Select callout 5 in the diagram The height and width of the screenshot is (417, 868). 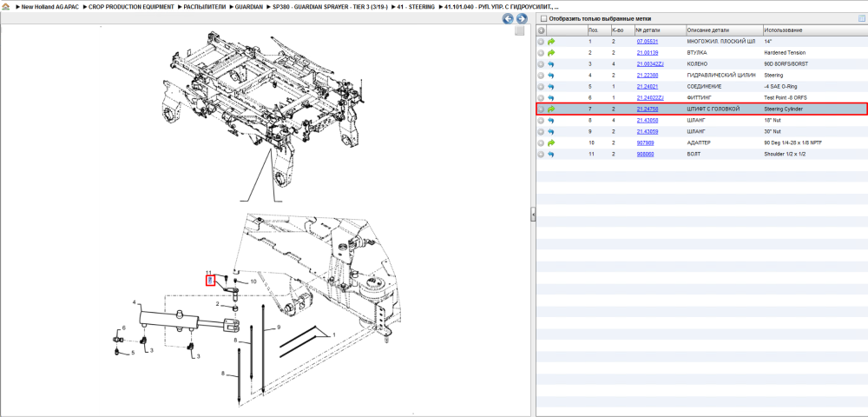pyautogui.click(x=133, y=353)
